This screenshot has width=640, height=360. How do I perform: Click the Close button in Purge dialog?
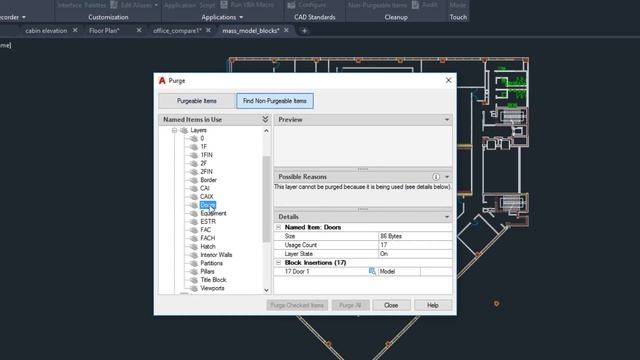(x=391, y=305)
